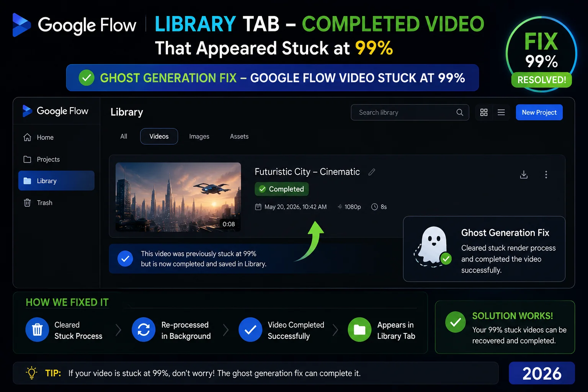Edit the video title with pencil icon

pyautogui.click(x=372, y=172)
